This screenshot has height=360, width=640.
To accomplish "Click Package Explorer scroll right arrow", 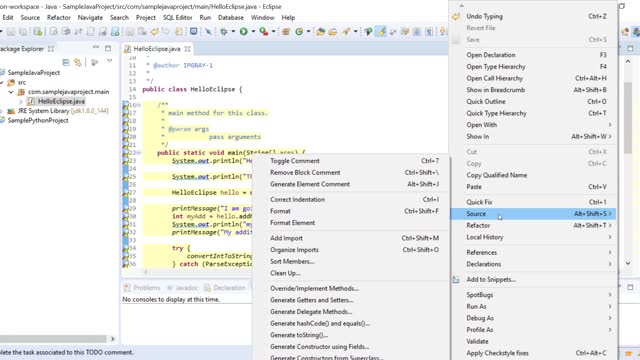I will (113, 339).
